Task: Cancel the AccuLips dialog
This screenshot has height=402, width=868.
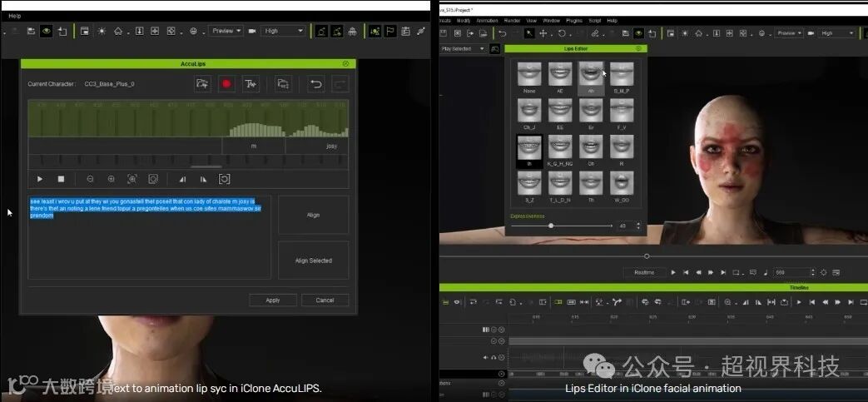Action: click(325, 300)
